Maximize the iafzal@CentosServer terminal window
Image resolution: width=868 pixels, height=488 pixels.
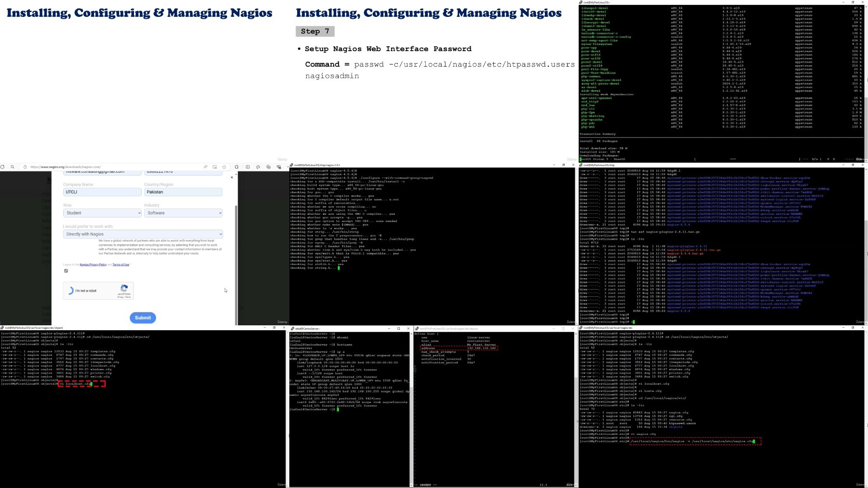(398, 328)
